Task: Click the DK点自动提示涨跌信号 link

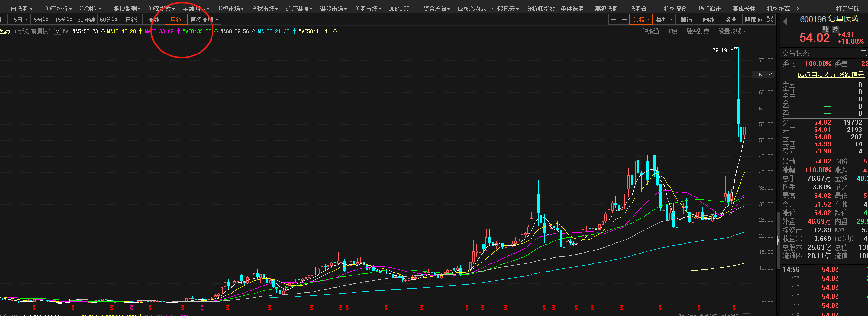Action: point(831,75)
